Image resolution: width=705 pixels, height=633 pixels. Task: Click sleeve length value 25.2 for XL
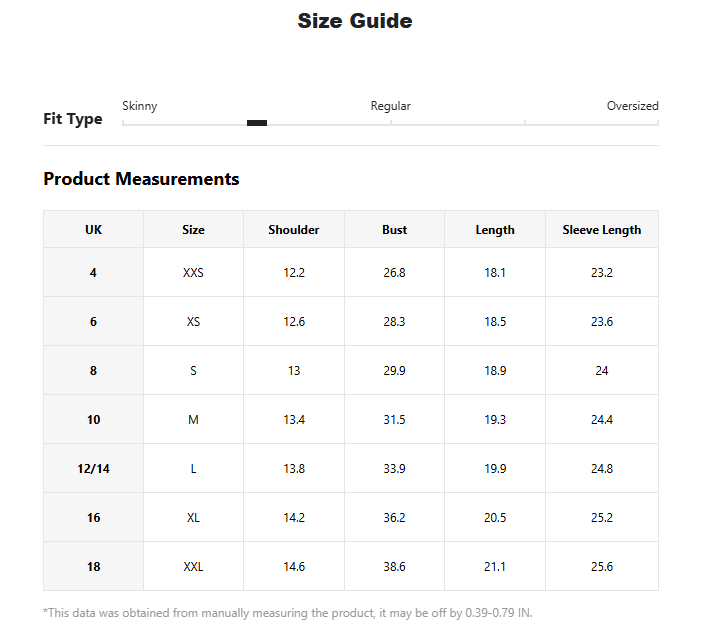point(602,517)
